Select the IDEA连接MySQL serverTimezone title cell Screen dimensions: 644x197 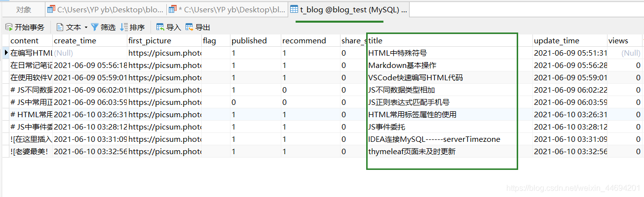point(449,139)
